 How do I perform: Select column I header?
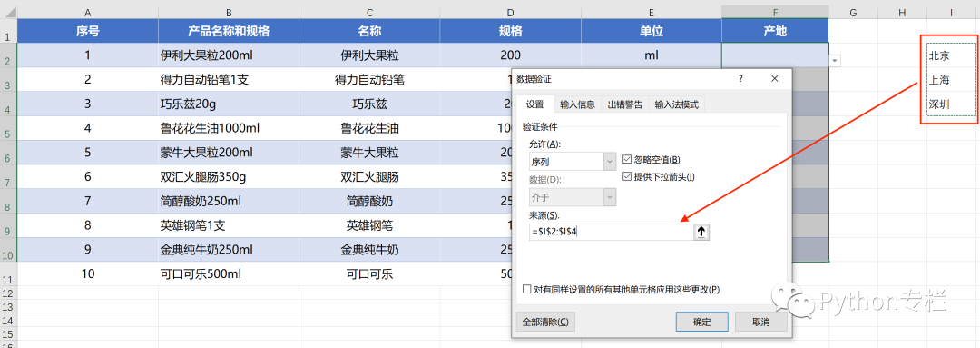[952, 13]
